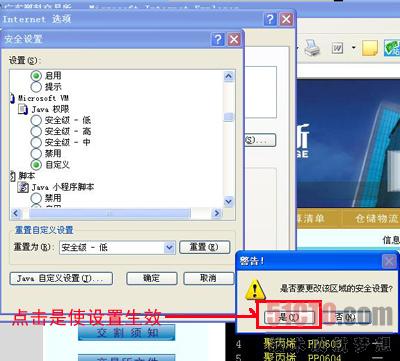The height and width of the screenshot is (361, 400).
Task: Close the 警告 warning dialog
Action: tap(389, 262)
